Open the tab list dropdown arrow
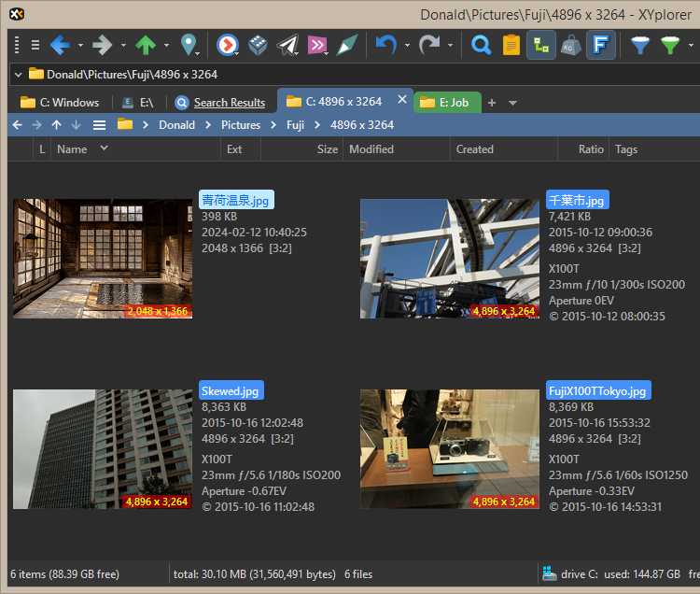This screenshot has width=700, height=594. (x=512, y=103)
